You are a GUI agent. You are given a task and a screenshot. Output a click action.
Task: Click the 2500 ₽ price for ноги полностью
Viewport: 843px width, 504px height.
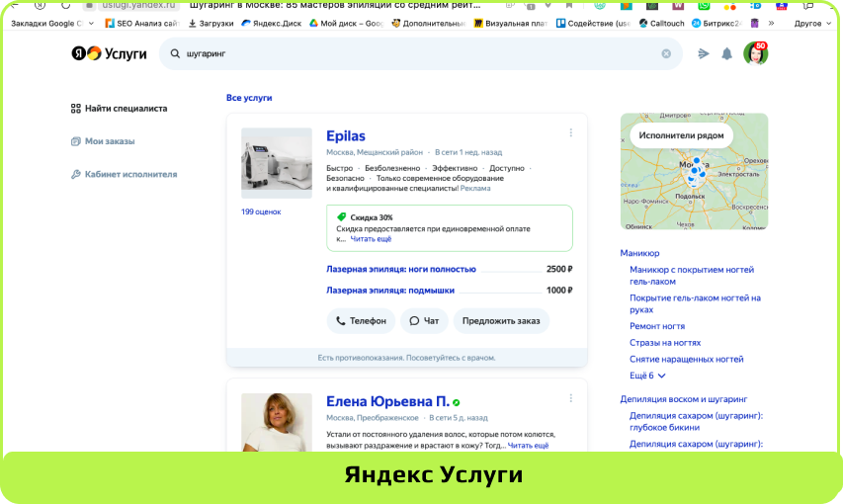point(559,269)
